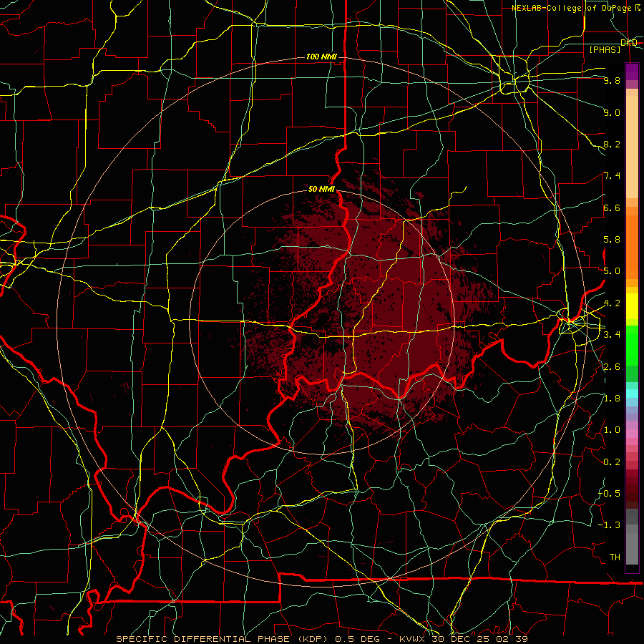Click the 8.2 scale value
The height and width of the screenshot is (644, 644).
[612, 144]
